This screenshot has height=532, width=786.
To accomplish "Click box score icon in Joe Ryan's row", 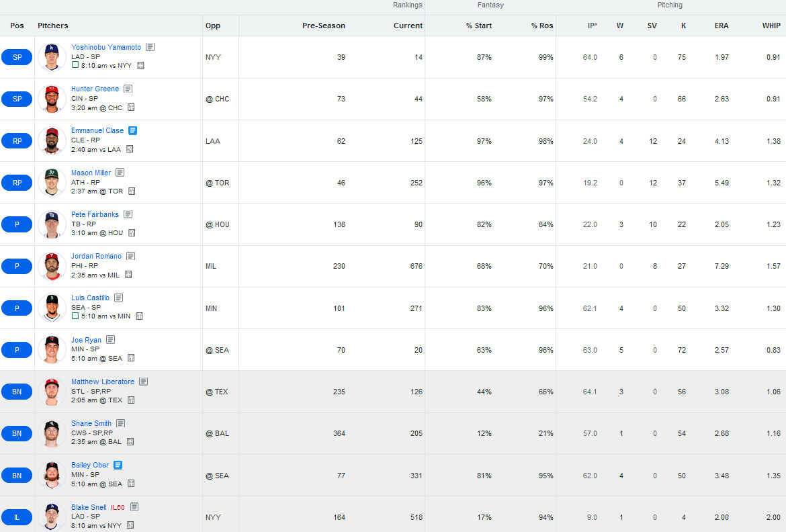I will click(131, 358).
